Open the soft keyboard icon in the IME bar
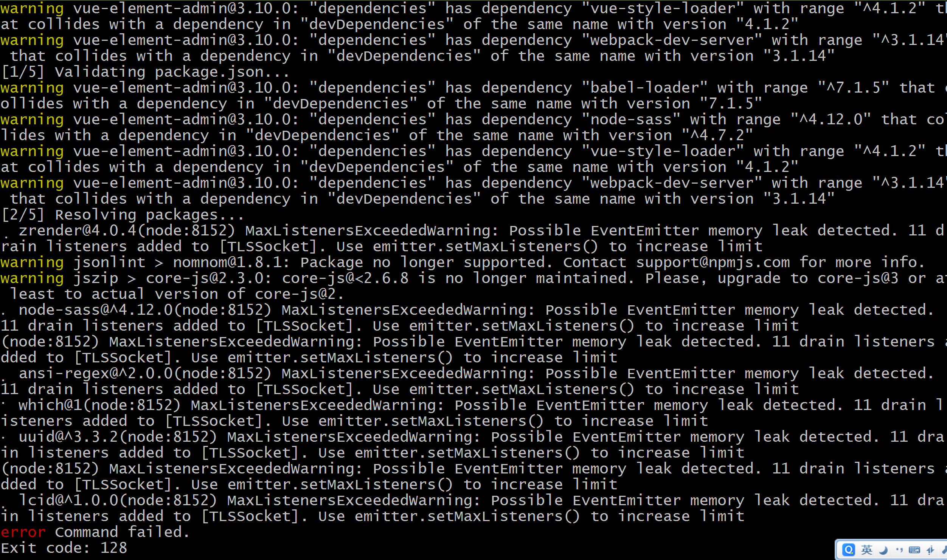 (x=914, y=550)
